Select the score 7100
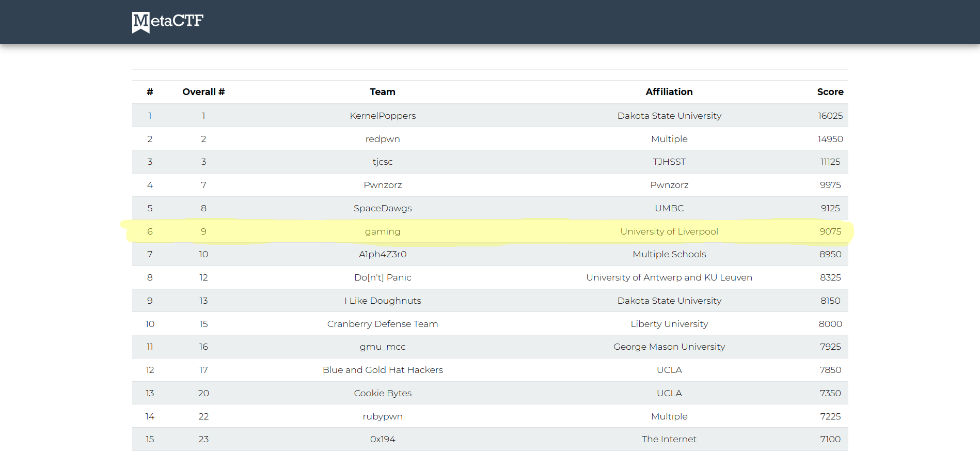Screen dimensions: 980x451 [830, 439]
